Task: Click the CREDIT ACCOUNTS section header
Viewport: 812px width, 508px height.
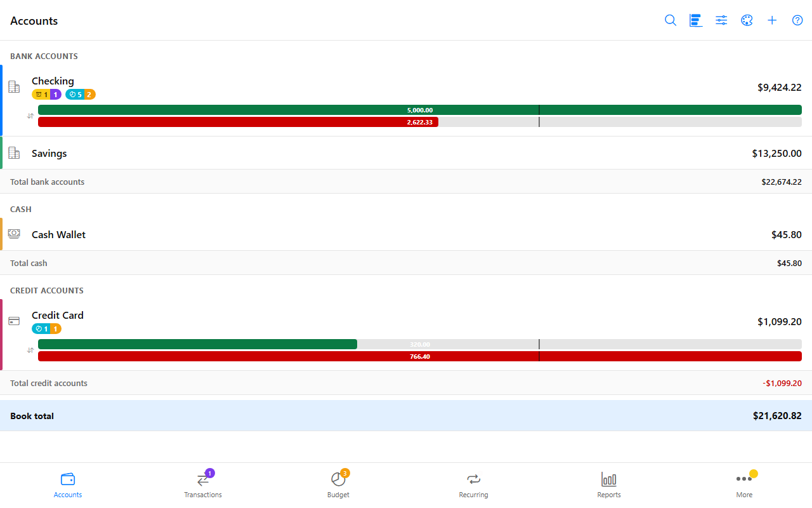Action: click(47, 290)
